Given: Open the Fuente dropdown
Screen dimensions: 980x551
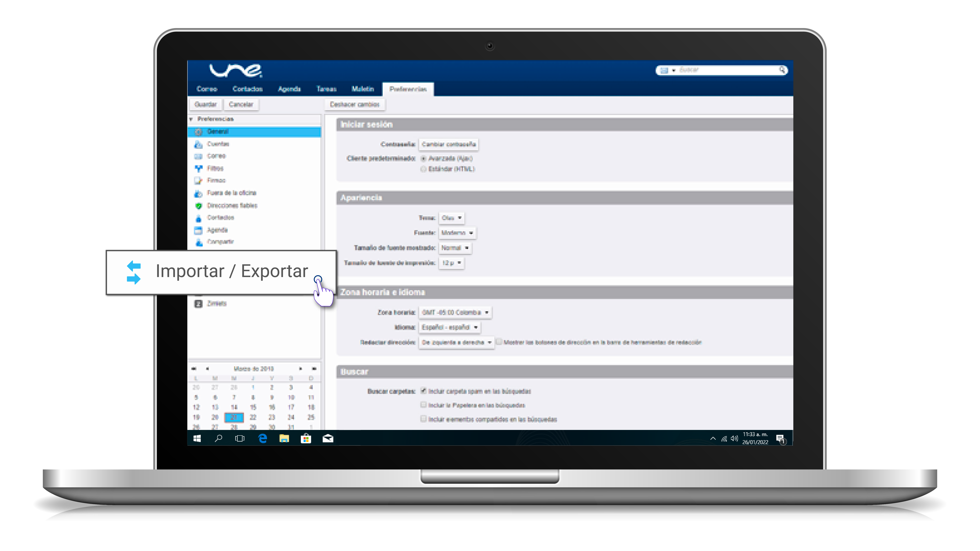Looking at the screenshot, I should click(x=457, y=233).
